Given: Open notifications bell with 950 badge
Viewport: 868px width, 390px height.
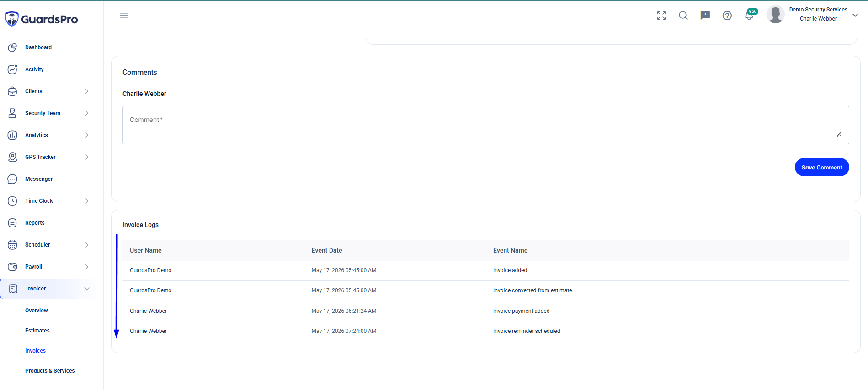Looking at the screenshot, I should point(750,15).
